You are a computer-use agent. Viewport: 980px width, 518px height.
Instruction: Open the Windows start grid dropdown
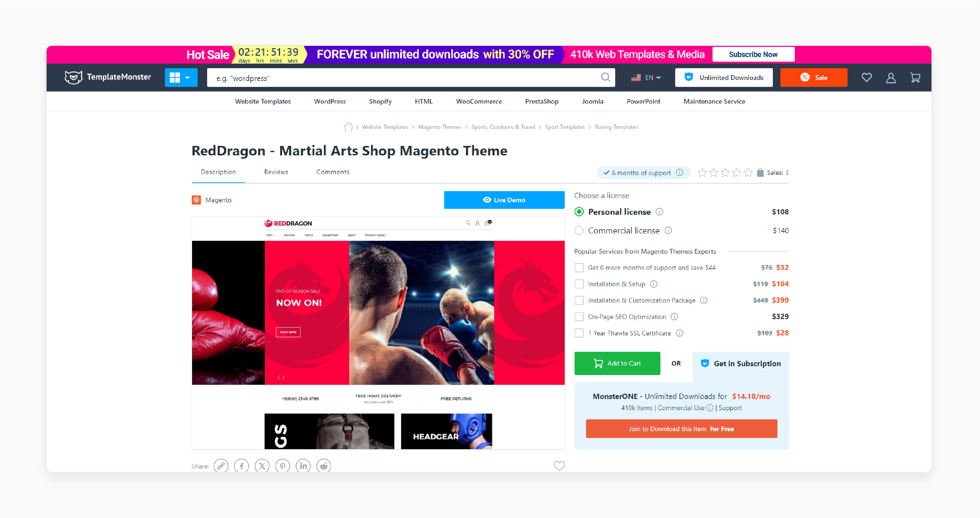(181, 78)
